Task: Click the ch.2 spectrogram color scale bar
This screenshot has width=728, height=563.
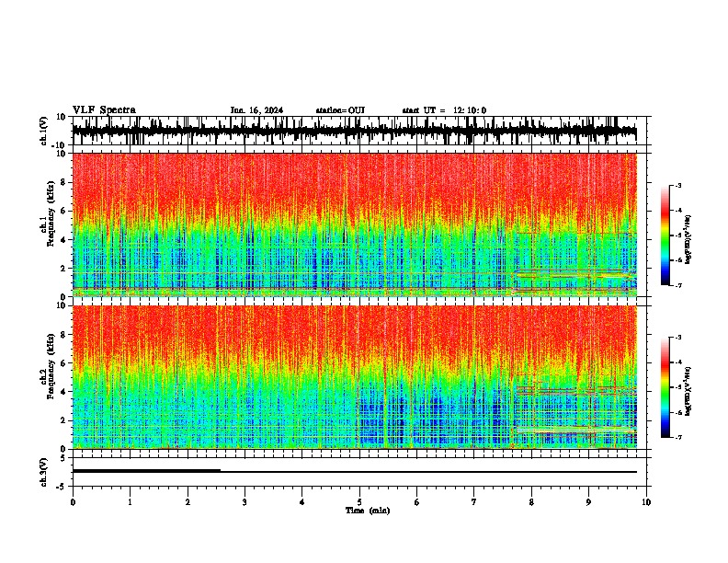Action: tap(665, 387)
